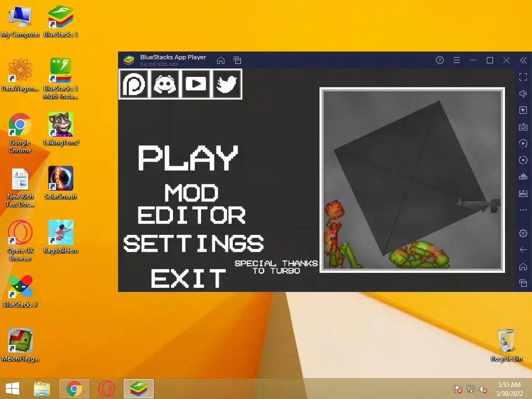The height and width of the screenshot is (399, 532).
Task: Open BlueStacks help question mark
Action: pos(440,60)
